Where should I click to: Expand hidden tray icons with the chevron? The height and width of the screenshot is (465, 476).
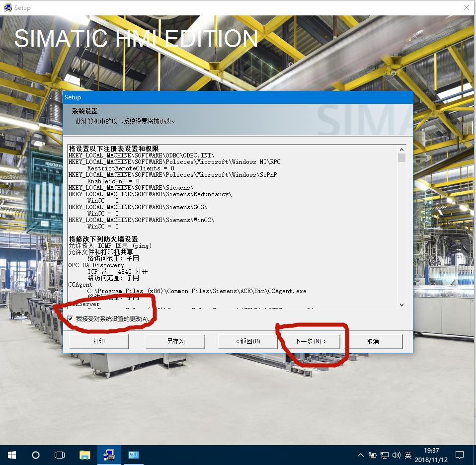coord(361,454)
